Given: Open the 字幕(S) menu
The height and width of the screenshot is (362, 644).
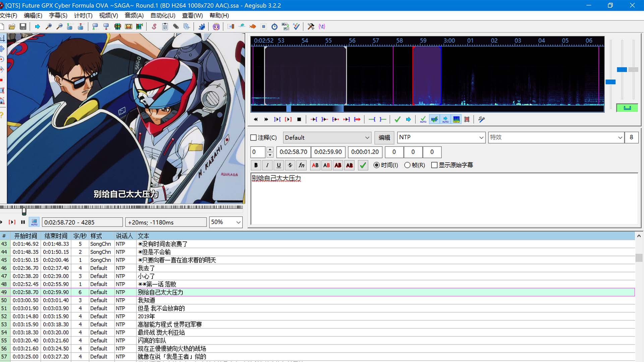Looking at the screenshot, I should coord(58,16).
